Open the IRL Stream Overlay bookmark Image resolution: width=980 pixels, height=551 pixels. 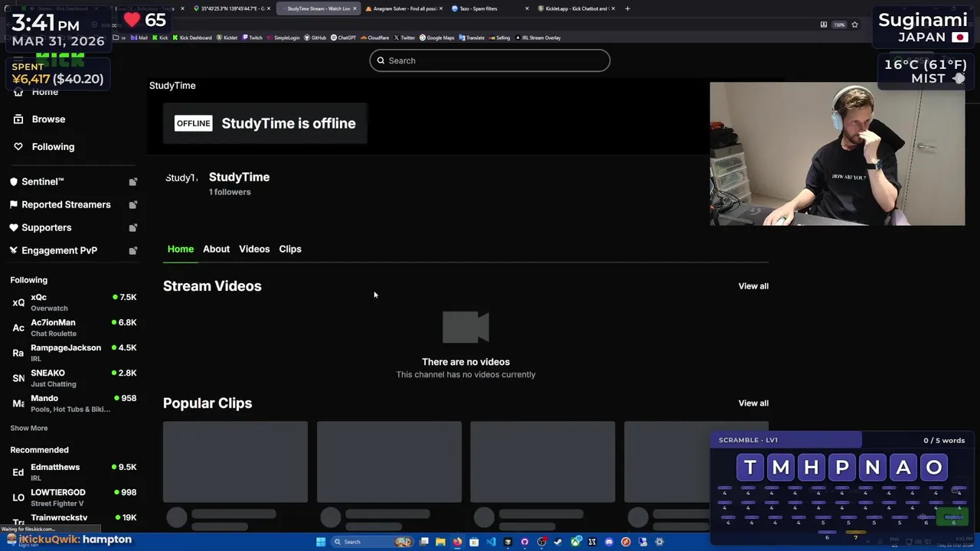(x=537, y=37)
